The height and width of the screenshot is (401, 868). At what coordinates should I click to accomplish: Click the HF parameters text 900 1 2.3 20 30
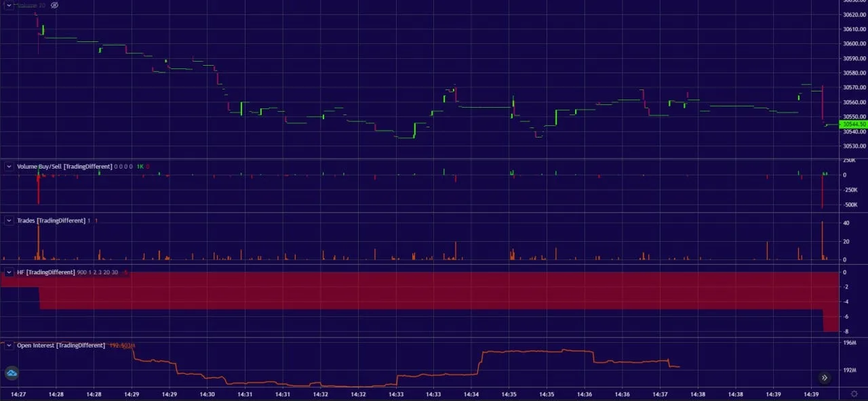(x=98, y=272)
